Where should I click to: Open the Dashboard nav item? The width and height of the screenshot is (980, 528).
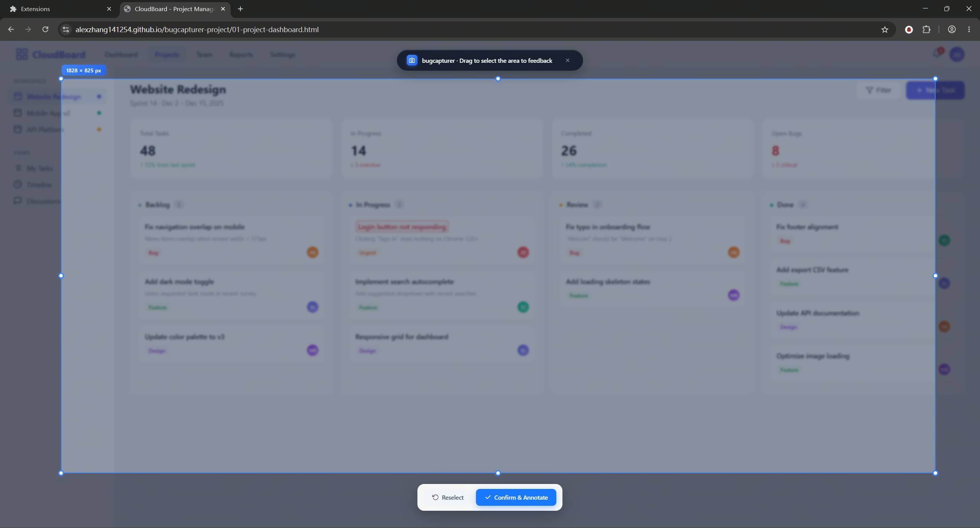point(121,55)
